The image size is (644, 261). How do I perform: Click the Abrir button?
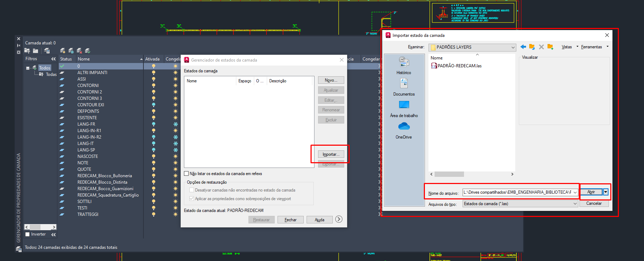(x=591, y=192)
